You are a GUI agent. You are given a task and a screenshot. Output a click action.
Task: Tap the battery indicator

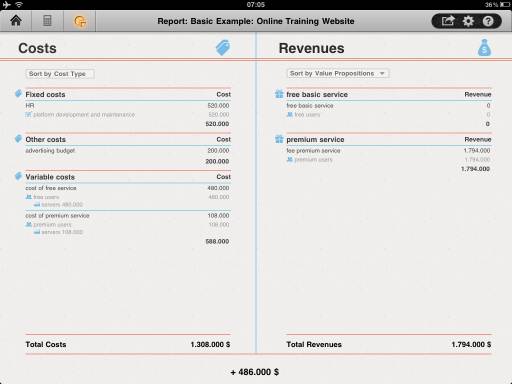tap(505, 5)
